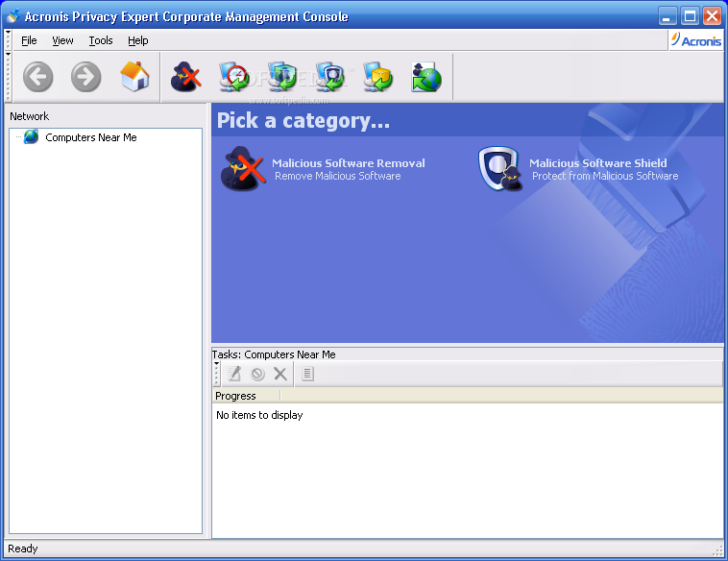Maximize the Management Console window

click(690, 16)
